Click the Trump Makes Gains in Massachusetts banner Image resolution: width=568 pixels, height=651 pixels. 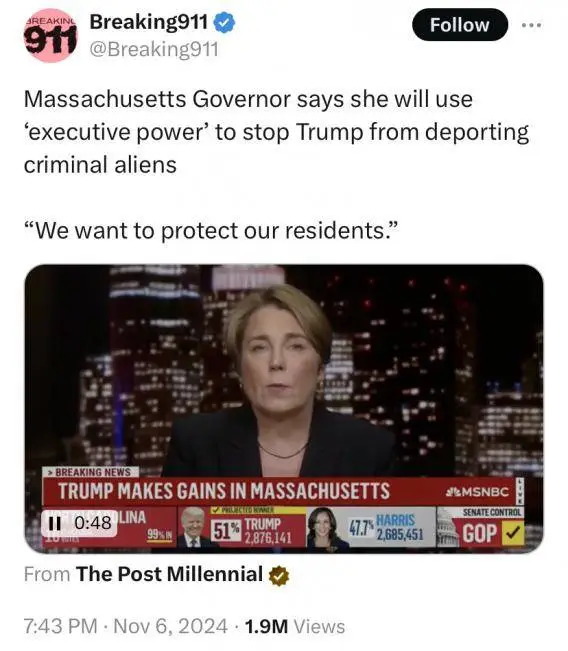[224, 491]
